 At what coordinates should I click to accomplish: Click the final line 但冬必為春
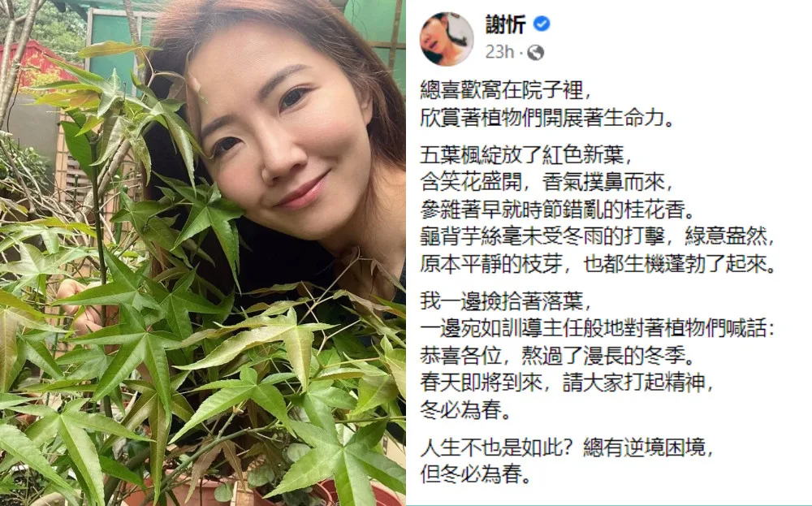[475, 475]
